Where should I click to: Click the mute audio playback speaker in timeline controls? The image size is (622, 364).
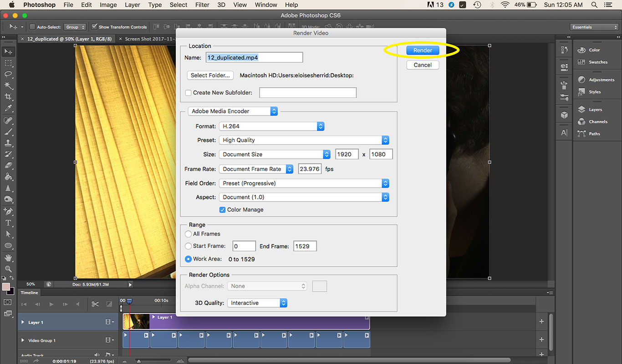pyautogui.click(x=78, y=304)
